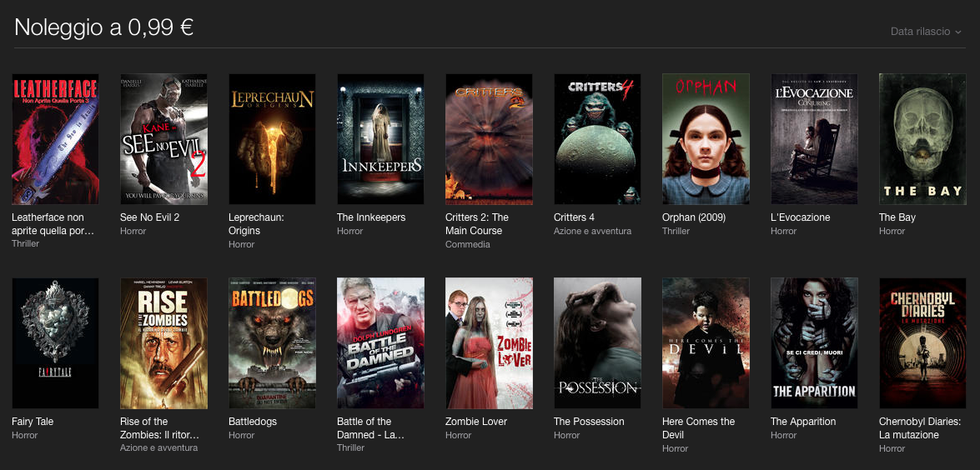
Task: Select the Leprechaun Origins poster
Action: coord(272,139)
